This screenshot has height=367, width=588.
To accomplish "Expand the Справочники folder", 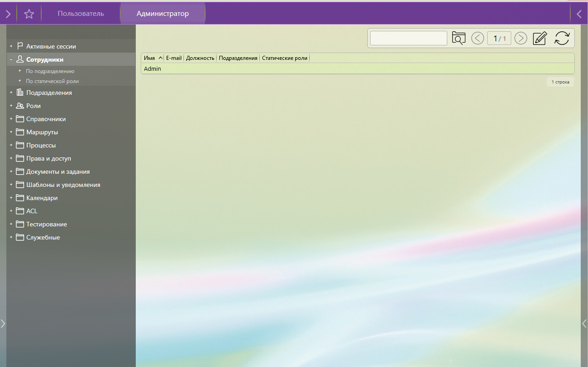I will (x=11, y=119).
